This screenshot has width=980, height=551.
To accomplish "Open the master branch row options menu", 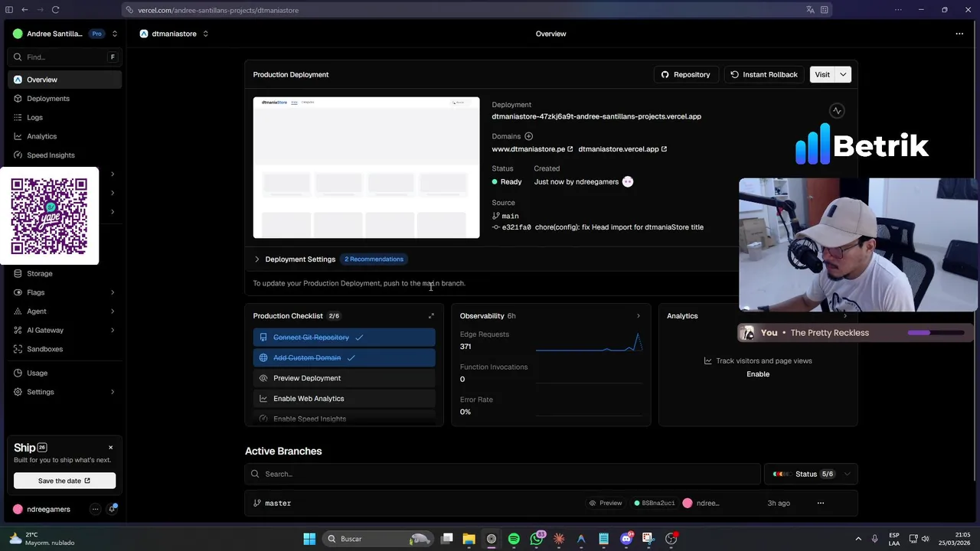I will point(821,503).
